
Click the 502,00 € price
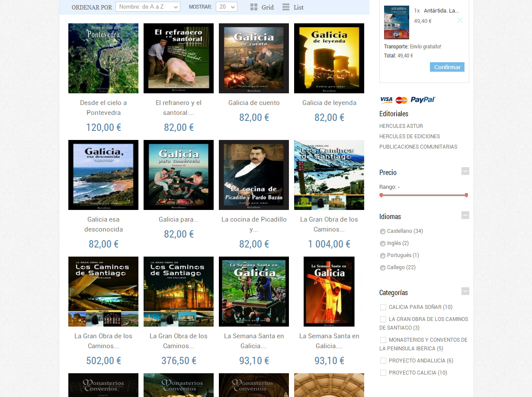[103, 361]
